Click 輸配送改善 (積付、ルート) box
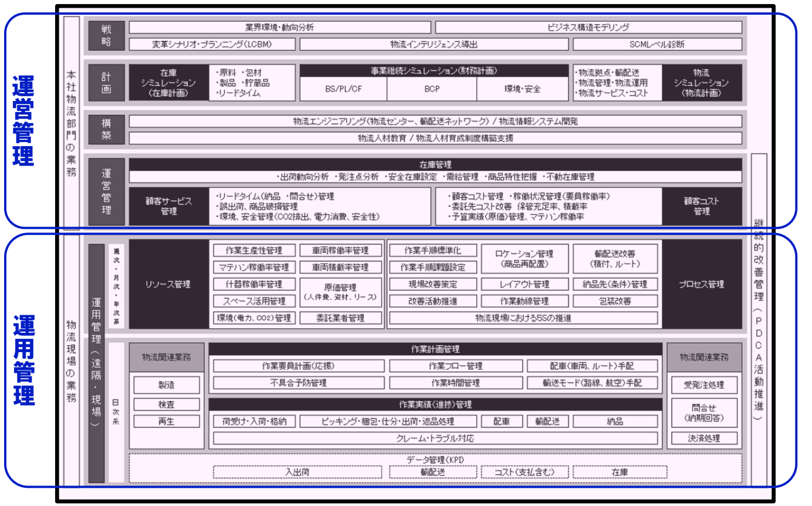Image resolution: width=812 pixels, height=506 pixels. click(x=615, y=258)
